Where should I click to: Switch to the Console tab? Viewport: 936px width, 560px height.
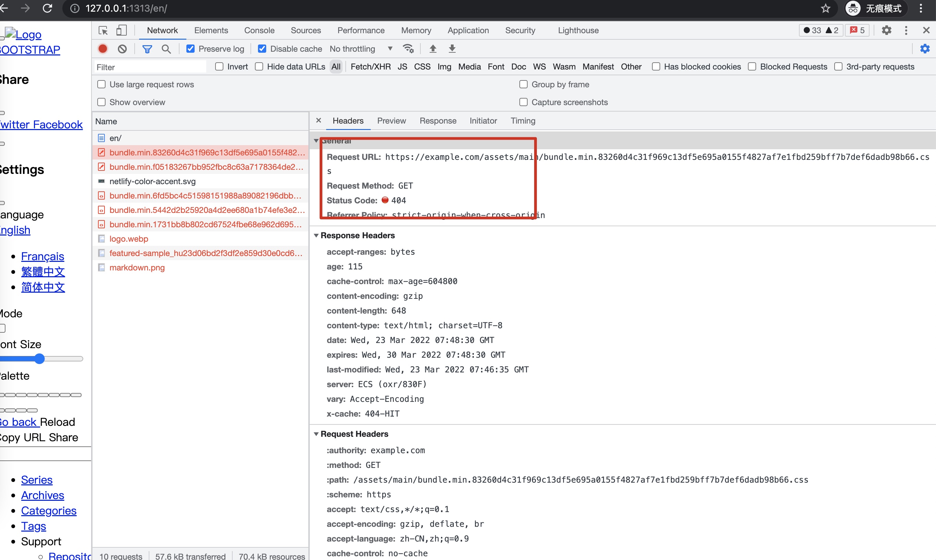[259, 30]
